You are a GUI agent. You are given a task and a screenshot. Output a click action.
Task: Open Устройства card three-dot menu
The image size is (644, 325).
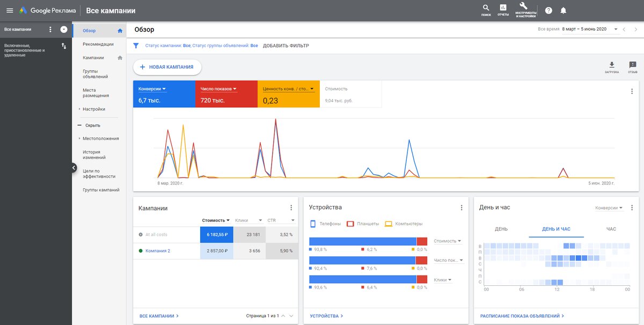(462, 208)
